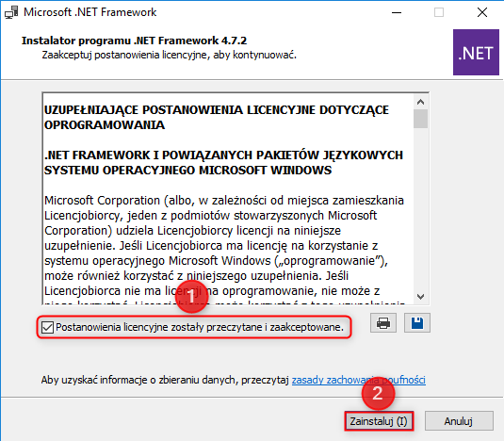Click the license text scroll up arrow

420,102
